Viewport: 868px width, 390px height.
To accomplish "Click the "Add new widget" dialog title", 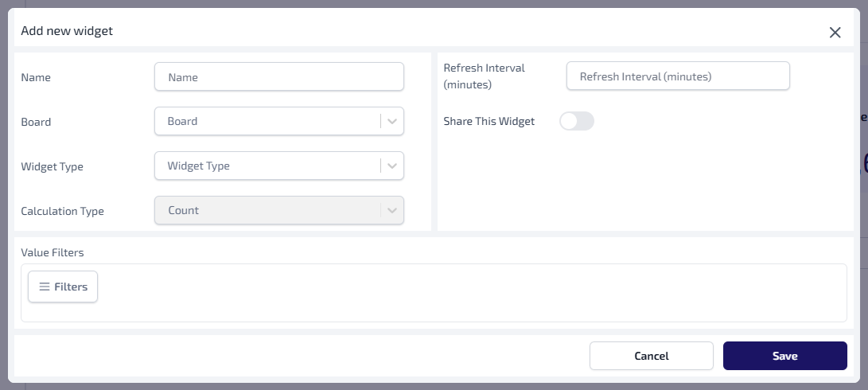I will coord(67,31).
